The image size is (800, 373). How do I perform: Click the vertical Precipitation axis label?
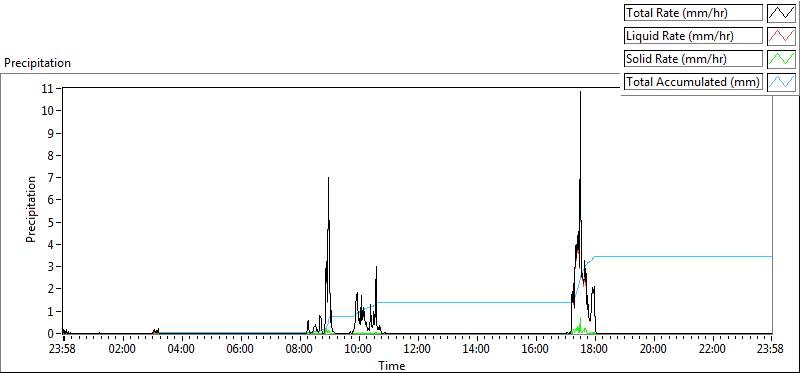click(x=31, y=209)
